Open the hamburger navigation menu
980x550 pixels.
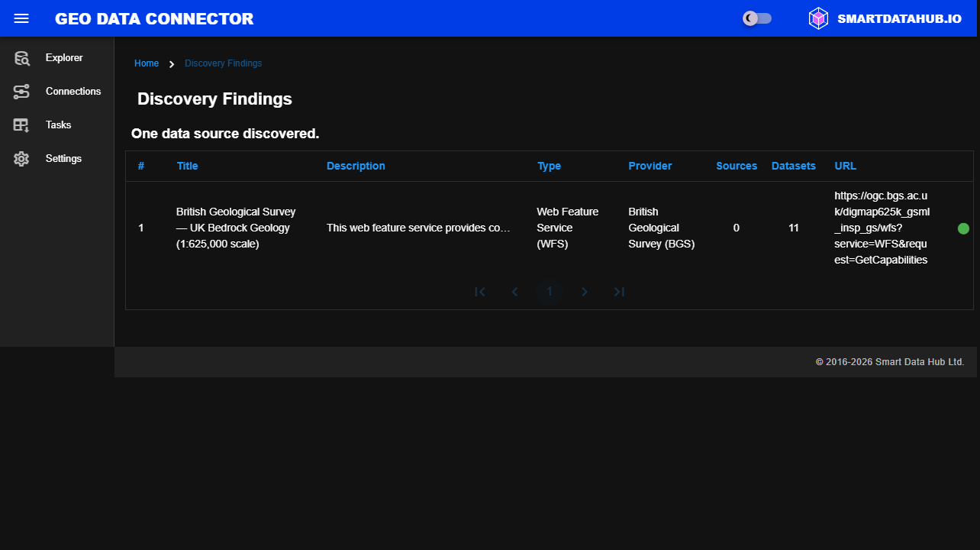point(21,18)
